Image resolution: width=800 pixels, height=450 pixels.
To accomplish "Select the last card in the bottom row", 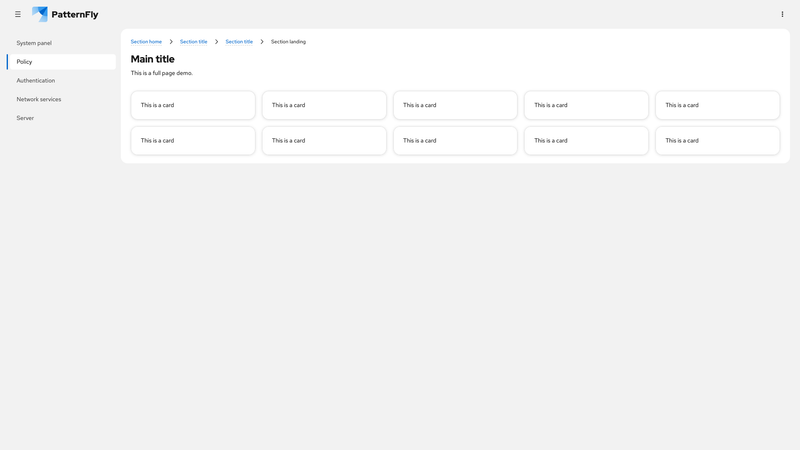I will 717,140.
